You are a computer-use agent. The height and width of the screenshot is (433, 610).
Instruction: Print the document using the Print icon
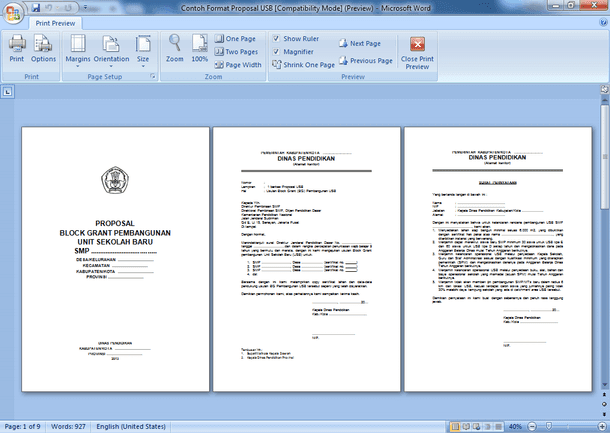pyautogui.click(x=17, y=49)
